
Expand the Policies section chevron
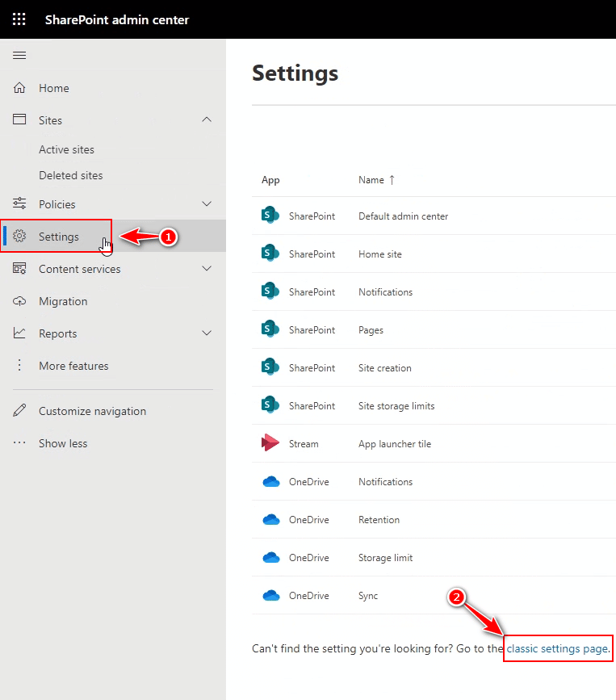click(x=206, y=204)
